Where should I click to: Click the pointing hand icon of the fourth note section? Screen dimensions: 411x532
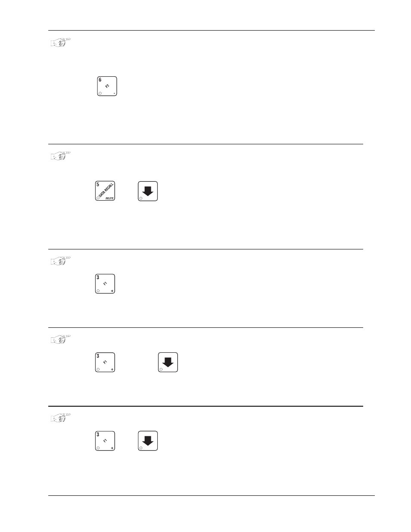60,339
